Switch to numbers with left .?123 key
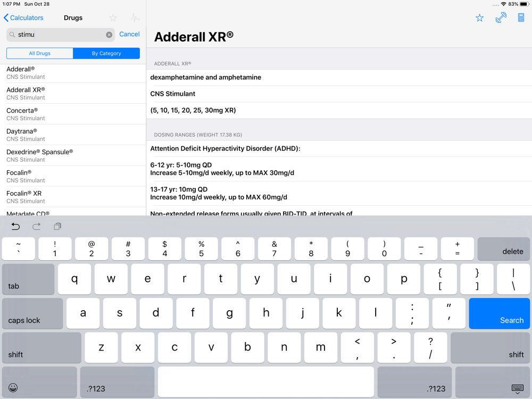The image size is (532, 399). 118,382
